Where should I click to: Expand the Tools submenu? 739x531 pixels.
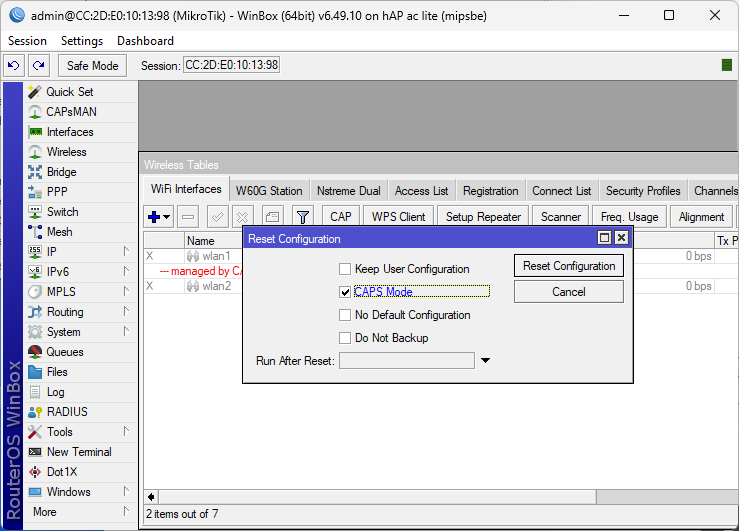(126, 432)
